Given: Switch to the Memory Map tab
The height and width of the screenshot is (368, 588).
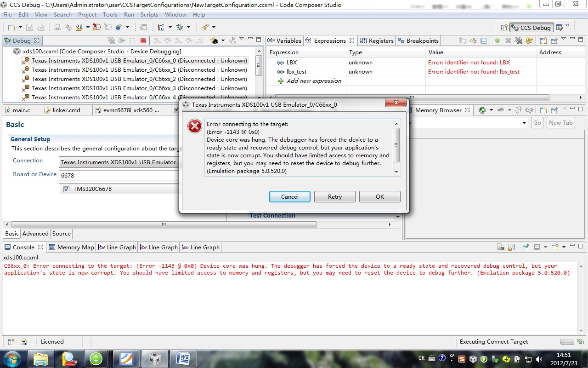Looking at the screenshot, I should 71,247.
